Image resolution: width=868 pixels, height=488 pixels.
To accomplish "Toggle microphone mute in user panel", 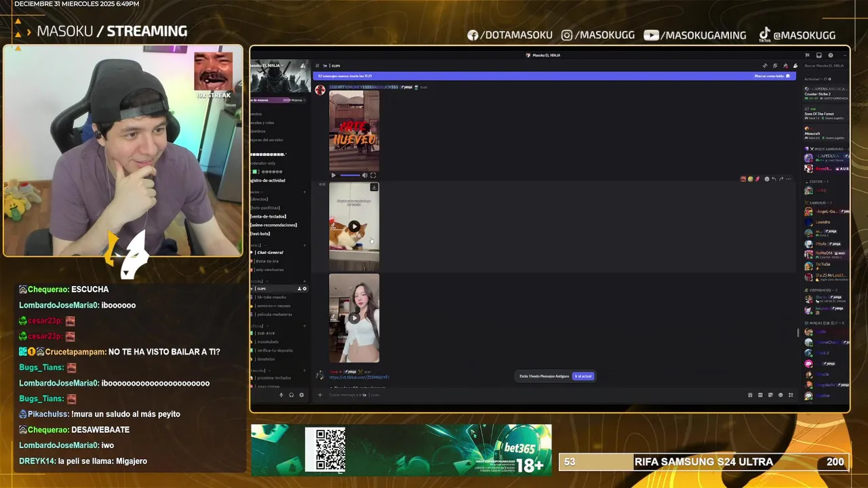I will pyautogui.click(x=281, y=395).
